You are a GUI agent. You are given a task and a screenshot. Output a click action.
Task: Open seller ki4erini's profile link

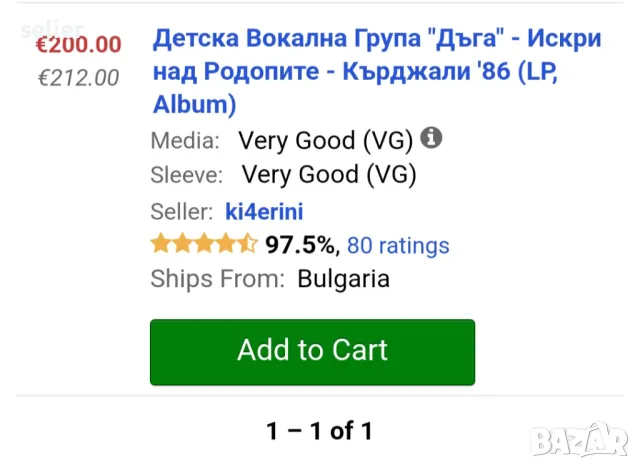(x=264, y=211)
